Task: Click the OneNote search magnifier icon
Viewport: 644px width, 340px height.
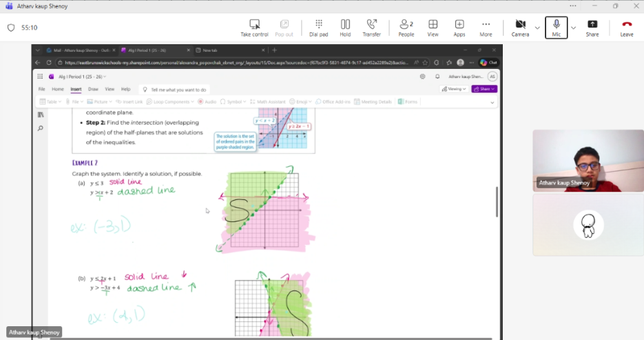Action: point(41,128)
